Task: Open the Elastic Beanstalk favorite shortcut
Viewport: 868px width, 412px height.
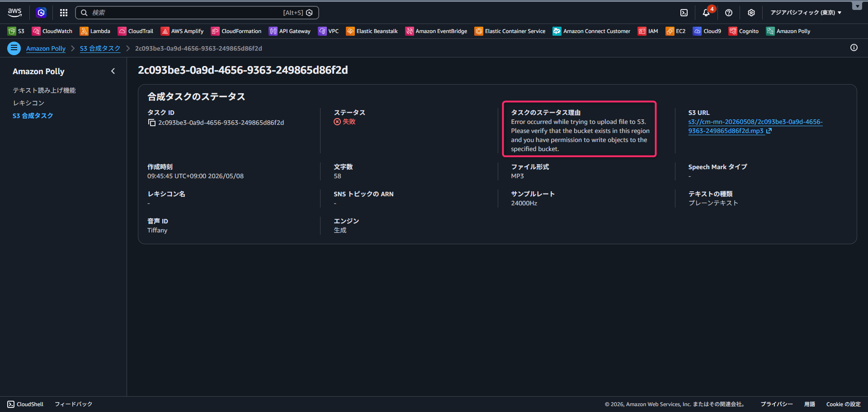Action: [372, 31]
